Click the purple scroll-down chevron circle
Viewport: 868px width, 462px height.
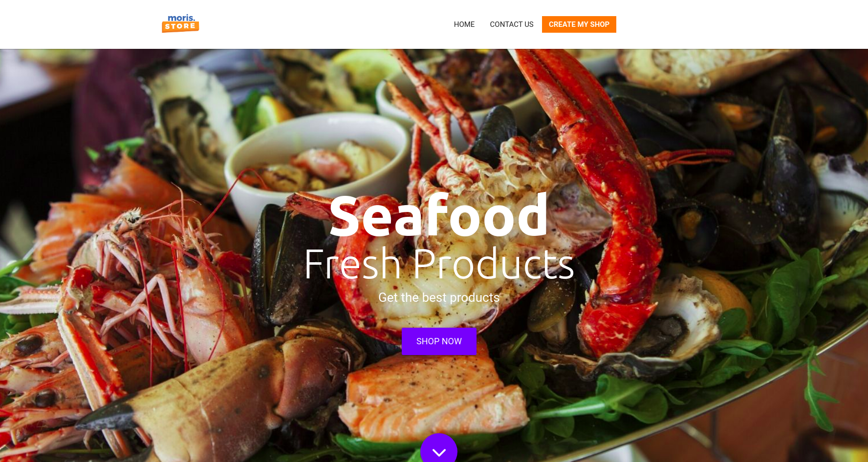click(439, 448)
